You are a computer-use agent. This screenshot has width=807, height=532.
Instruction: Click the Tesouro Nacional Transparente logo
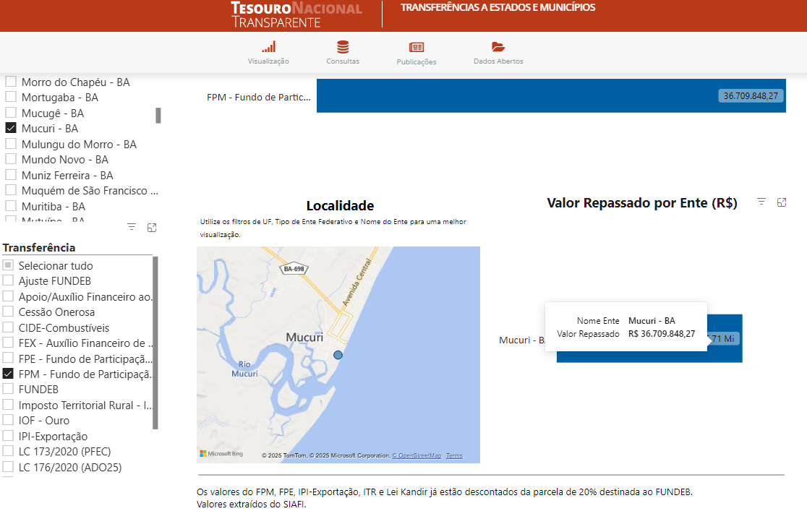click(296, 14)
